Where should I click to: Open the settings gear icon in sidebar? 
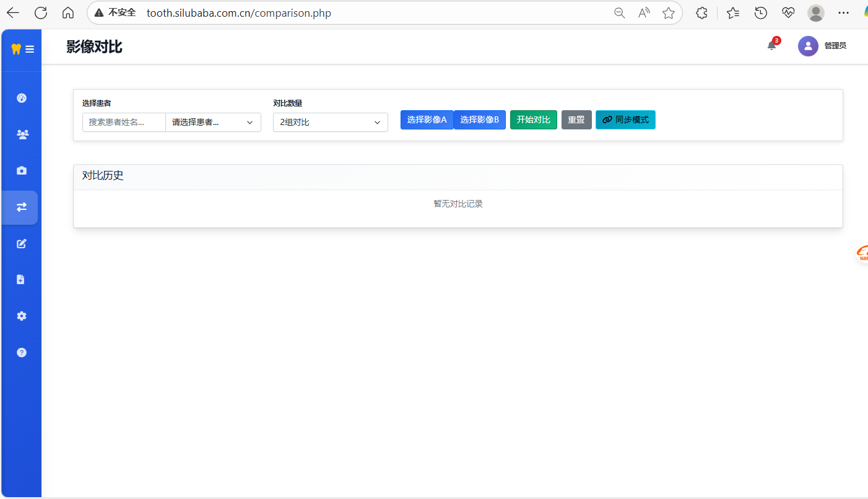point(22,316)
